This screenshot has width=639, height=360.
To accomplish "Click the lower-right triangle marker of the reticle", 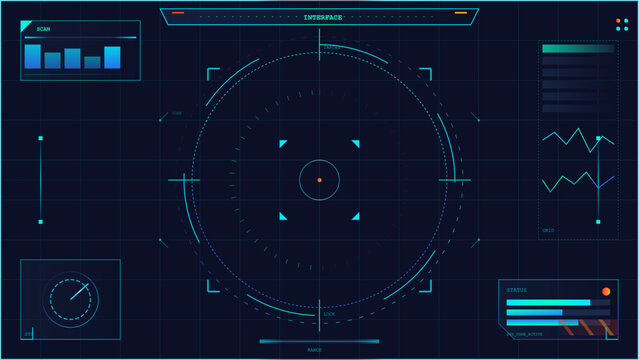I will [356, 216].
